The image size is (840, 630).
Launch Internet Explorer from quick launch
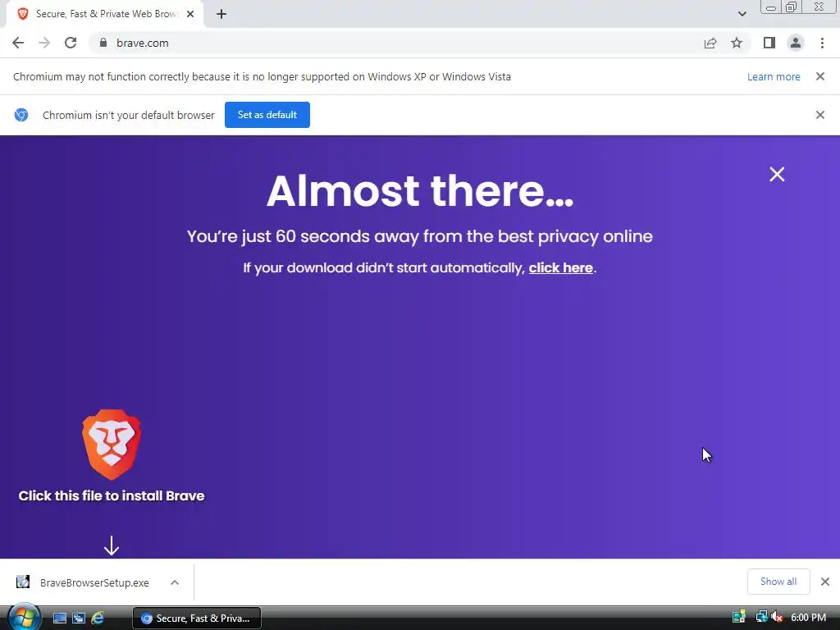click(x=98, y=619)
